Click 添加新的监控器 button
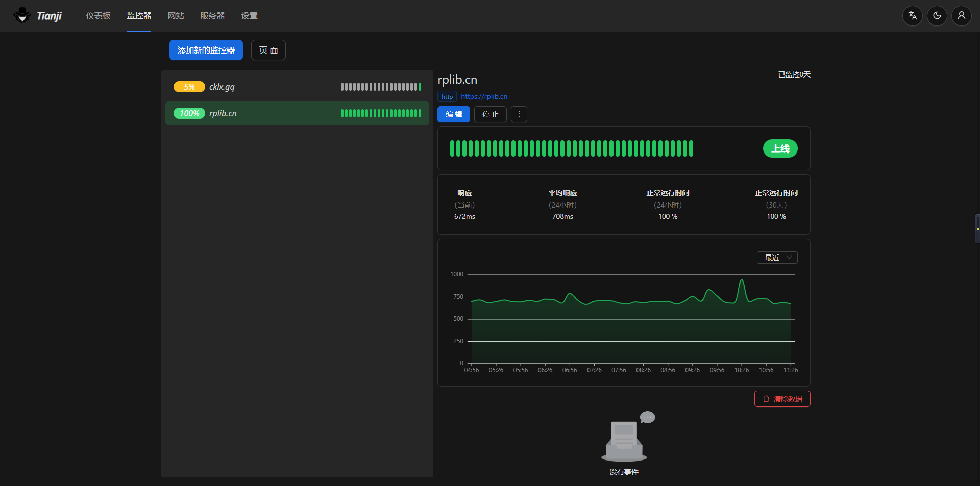Viewport: 980px width, 486px height. [206, 50]
